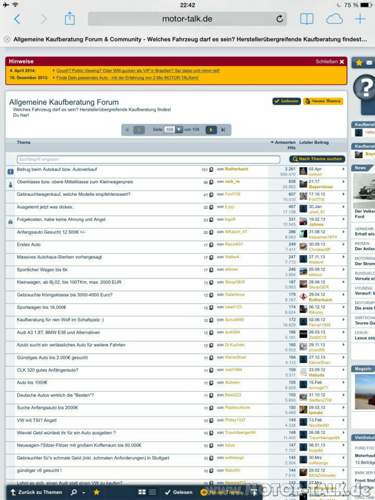Sort by the Antworten column arrow
This screenshot has width=375, height=500.
click(272, 142)
